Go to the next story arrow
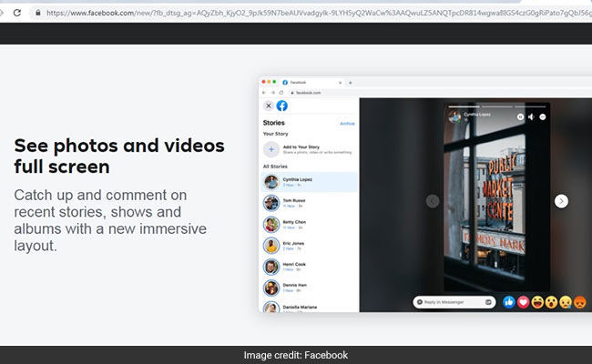 (x=562, y=201)
